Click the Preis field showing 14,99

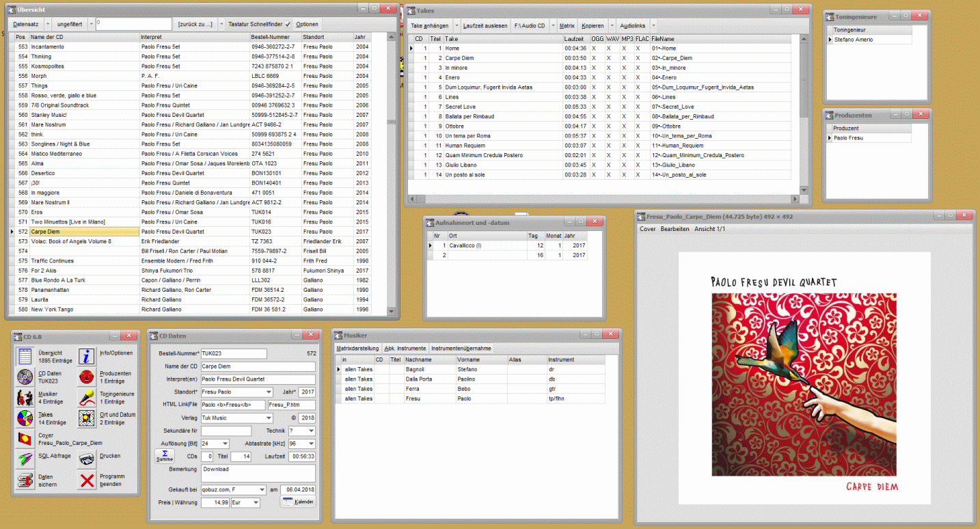point(215,503)
